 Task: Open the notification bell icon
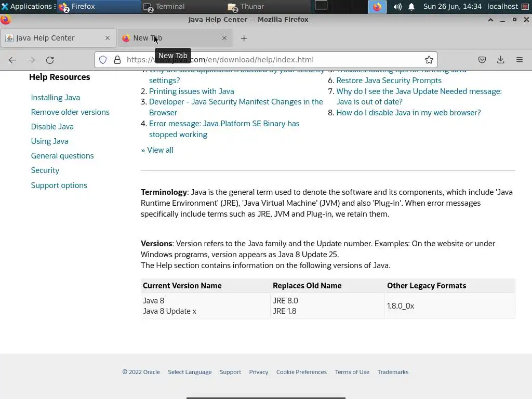(411, 7)
